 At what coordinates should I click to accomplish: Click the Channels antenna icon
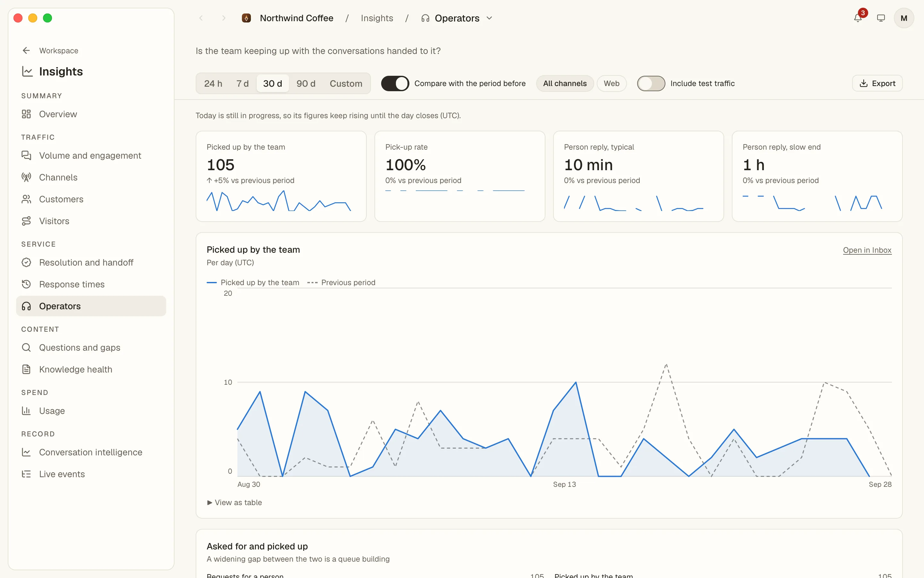(x=26, y=177)
